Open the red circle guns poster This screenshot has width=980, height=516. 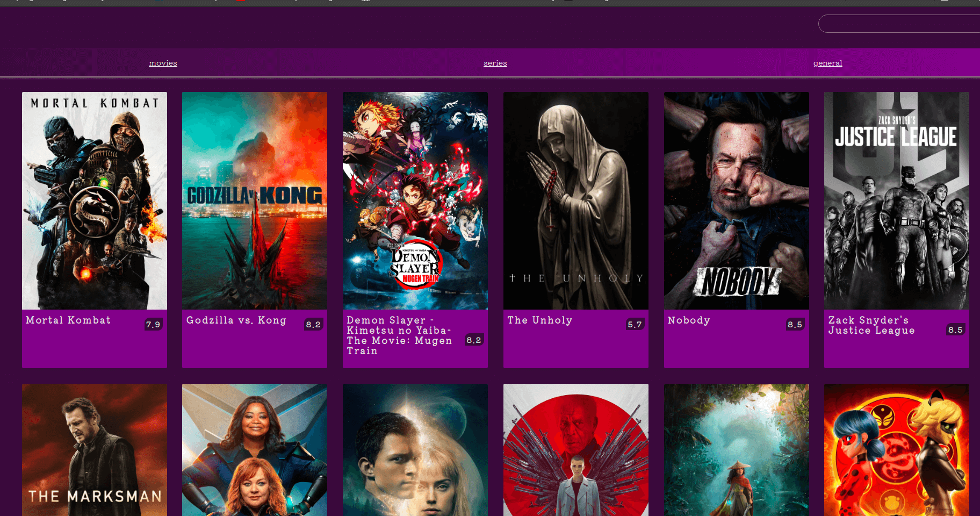click(576, 450)
